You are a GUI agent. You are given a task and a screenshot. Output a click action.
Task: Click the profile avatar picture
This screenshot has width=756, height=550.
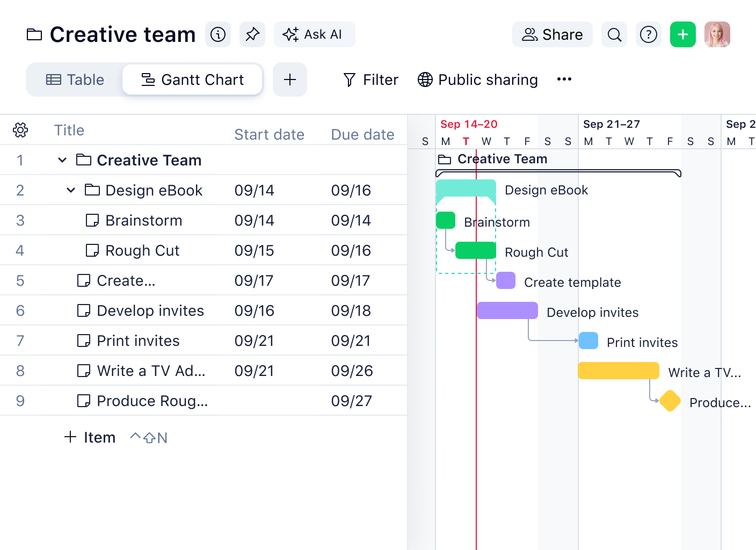(717, 34)
